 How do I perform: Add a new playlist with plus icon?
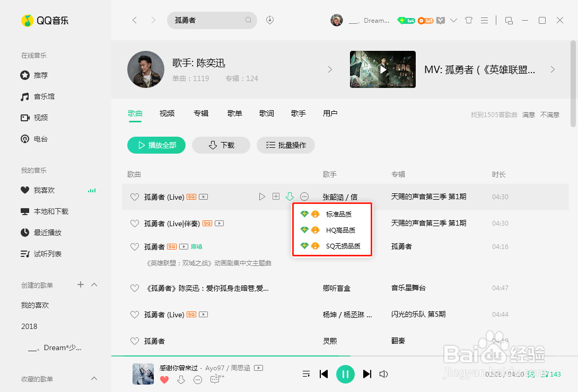tap(81, 284)
